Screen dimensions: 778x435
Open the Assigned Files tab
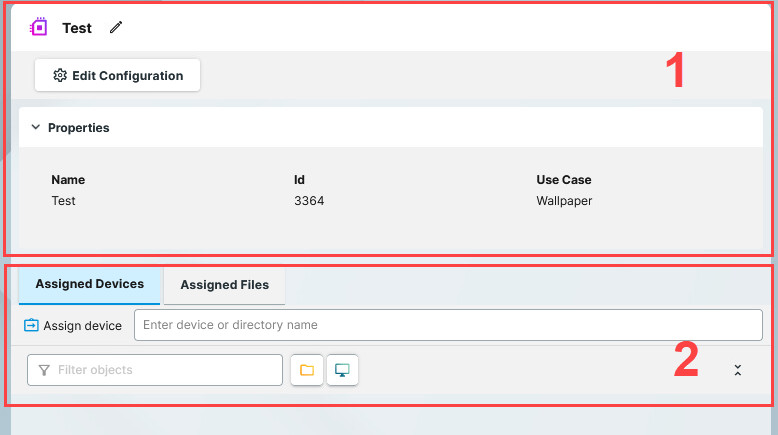tap(224, 285)
